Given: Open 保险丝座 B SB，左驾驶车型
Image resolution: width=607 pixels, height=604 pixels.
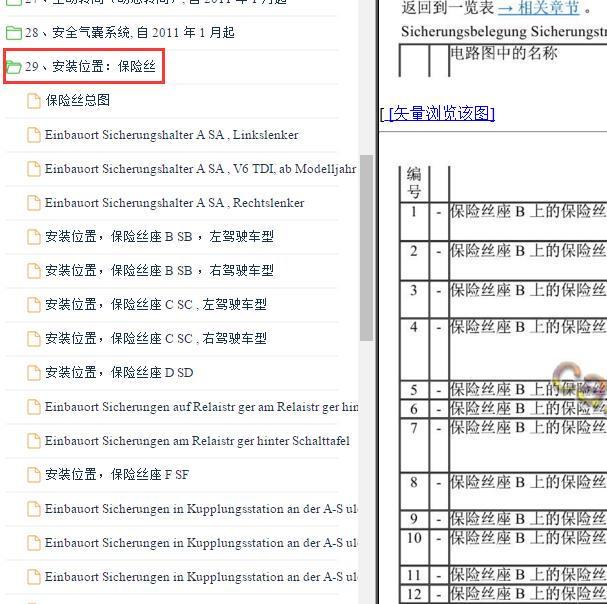Looking at the screenshot, I should tap(159, 236).
